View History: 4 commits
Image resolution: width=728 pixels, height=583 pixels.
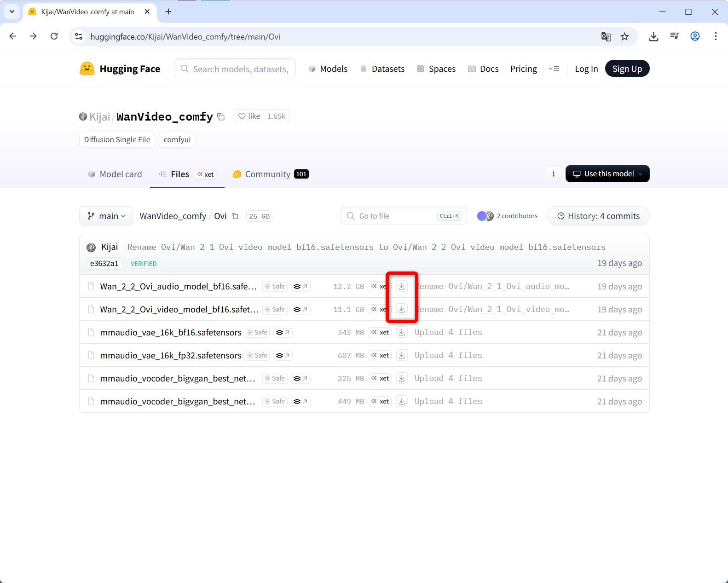point(598,216)
